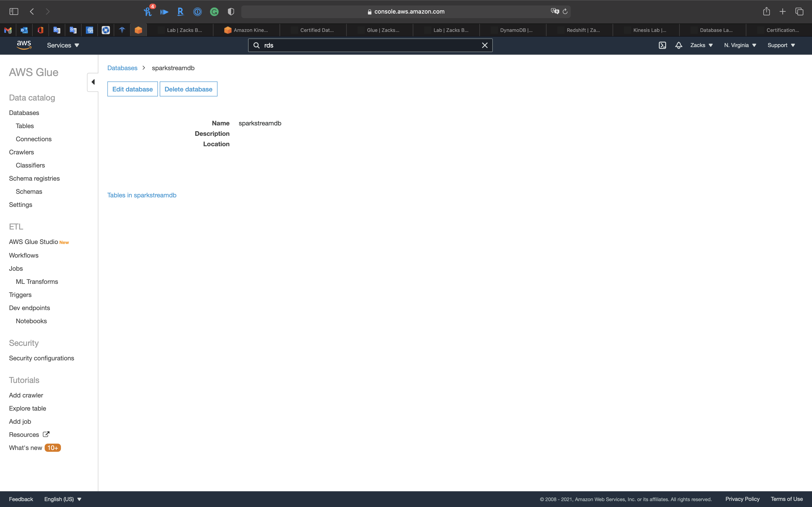Reload the page with refresh icon
Viewport: 812px width, 507px height.
point(565,12)
